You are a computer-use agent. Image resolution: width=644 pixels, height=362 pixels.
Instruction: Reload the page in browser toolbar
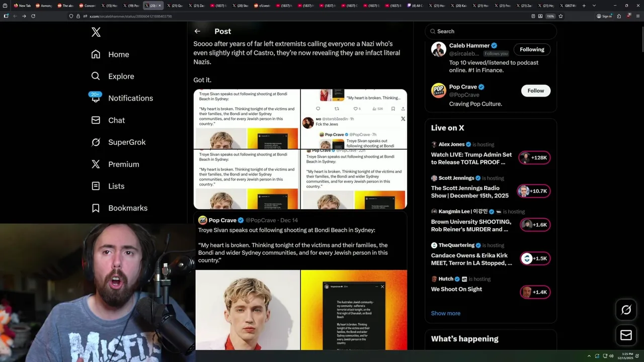33,16
